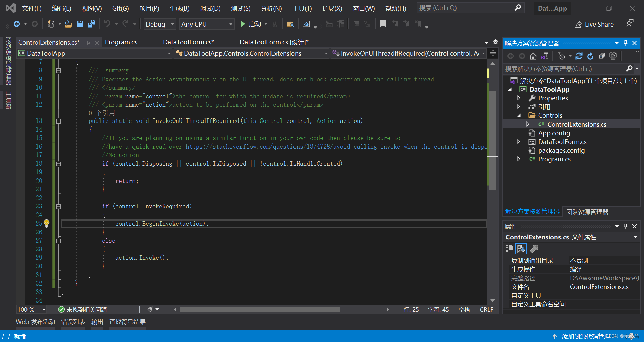Image resolution: width=644 pixels, height=342 pixels.
Task: Open the Debug configuration dropdown
Action: 159,24
